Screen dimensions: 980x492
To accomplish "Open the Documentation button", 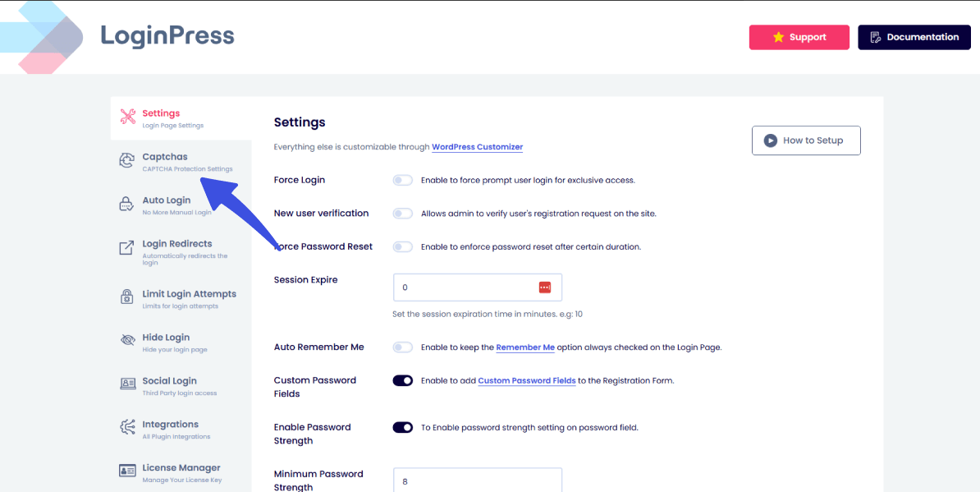I will coord(914,38).
